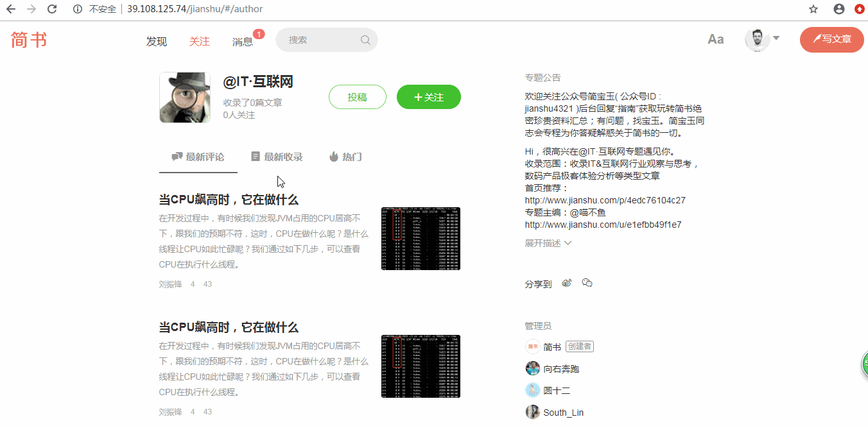
Task: Expand the user avatar dropdown arrow
Action: pos(776,38)
